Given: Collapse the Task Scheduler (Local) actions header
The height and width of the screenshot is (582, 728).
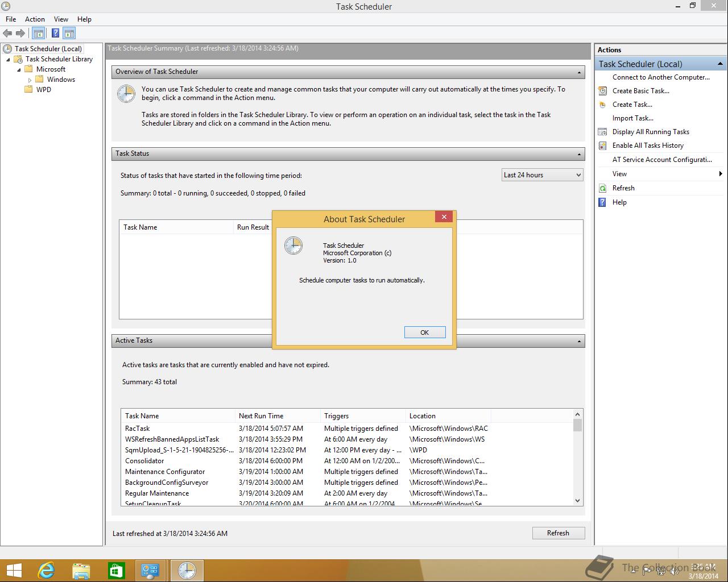Looking at the screenshot, I should pos(720,64).
